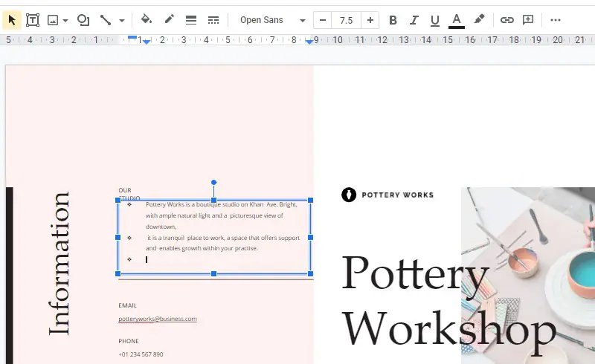Toggle underline formatting

435,20
